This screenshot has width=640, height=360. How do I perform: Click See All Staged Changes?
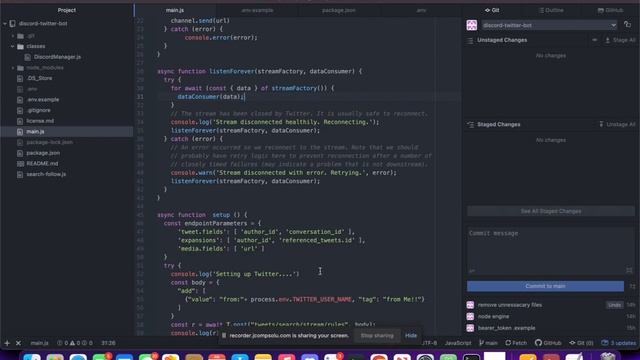pos(551,211)
